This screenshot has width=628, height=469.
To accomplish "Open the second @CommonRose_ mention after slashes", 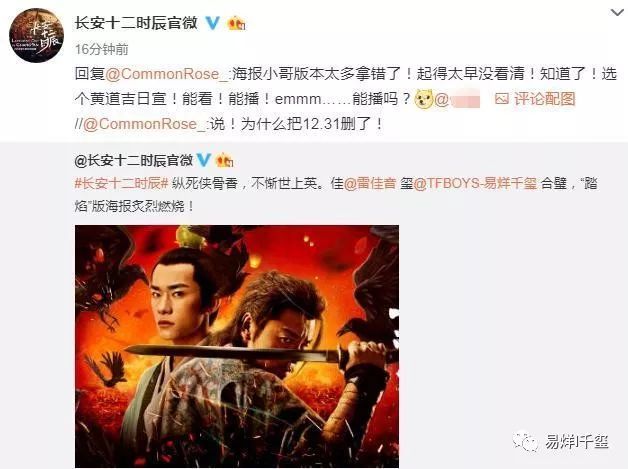I will [x=145, y=124].
